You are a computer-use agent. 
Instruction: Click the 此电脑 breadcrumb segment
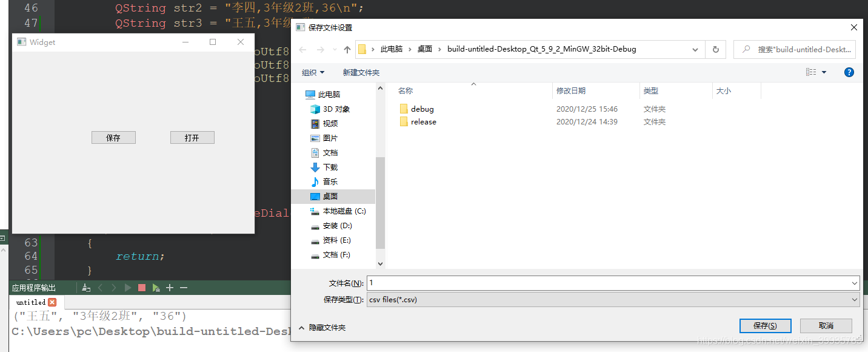392,49
